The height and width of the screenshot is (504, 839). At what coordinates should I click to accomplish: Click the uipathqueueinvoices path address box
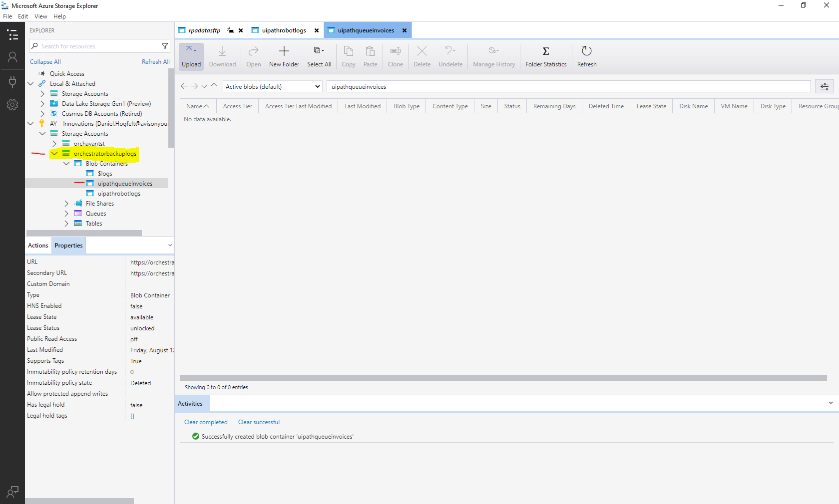(569, 86)
